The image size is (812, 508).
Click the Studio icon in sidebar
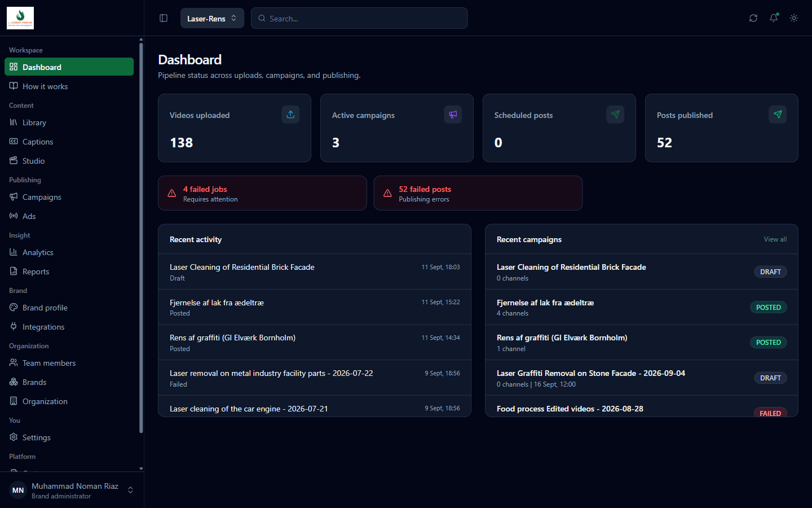[x=14, y=161]
